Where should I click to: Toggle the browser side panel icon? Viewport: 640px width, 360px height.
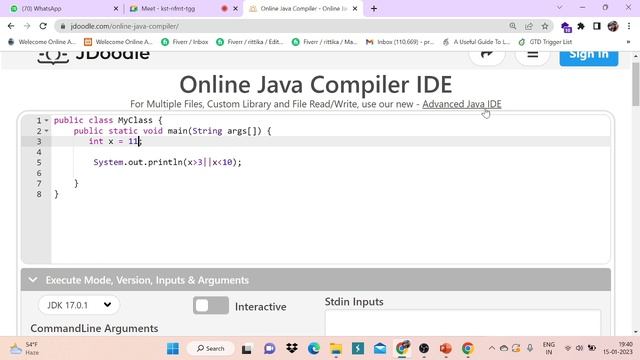(x=597, y=26)
